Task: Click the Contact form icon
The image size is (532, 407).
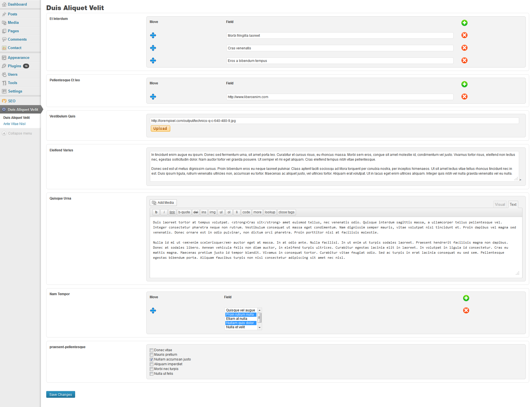Action: coord(4,48)
